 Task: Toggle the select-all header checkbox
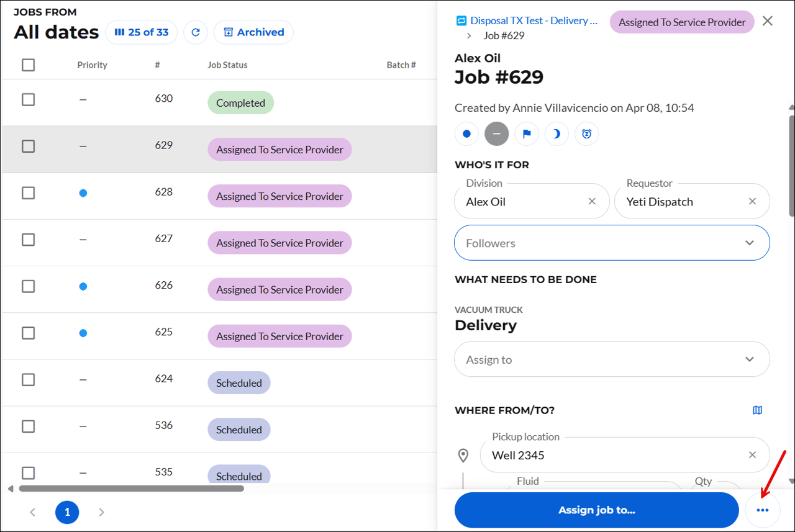(29, 65)
